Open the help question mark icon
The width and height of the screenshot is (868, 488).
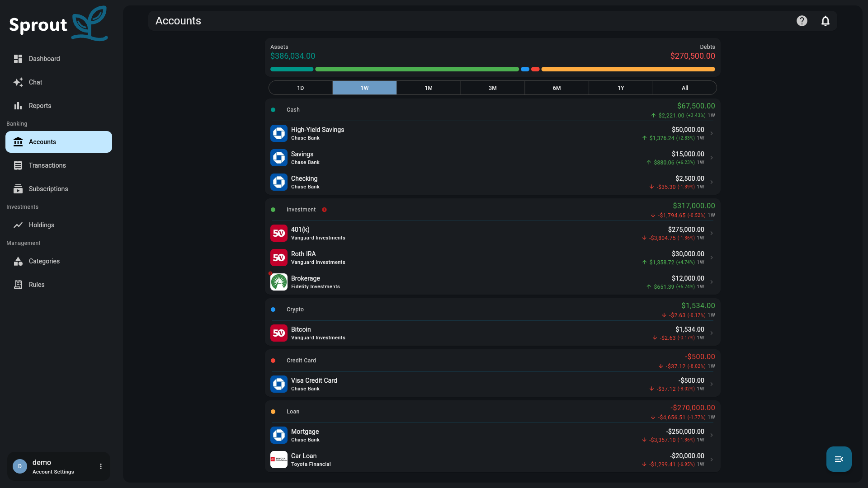click(x=802, y=21)
